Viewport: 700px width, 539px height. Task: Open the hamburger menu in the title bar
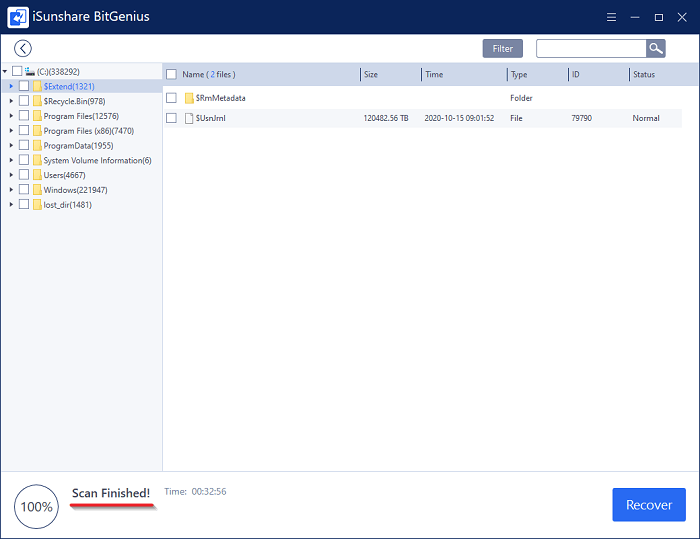(x=611, y=17)
